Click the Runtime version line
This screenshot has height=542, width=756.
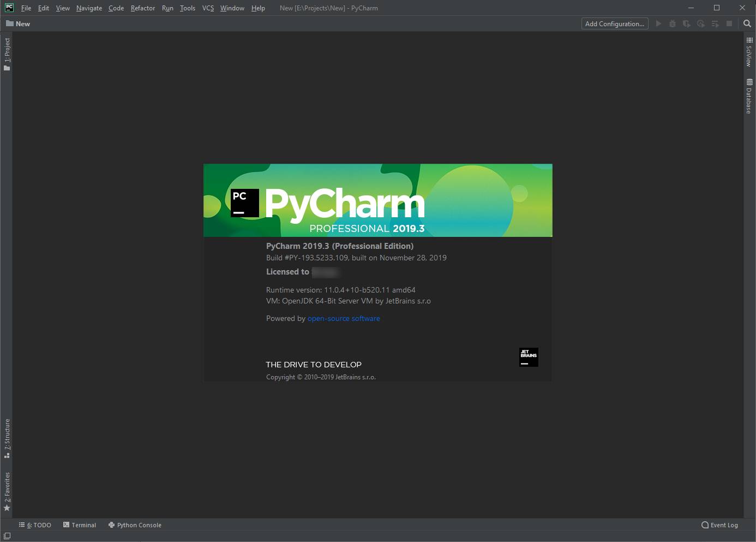pyautogui.click(x=341, y=290)
